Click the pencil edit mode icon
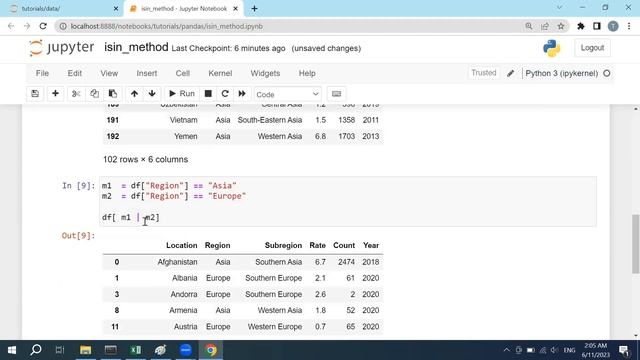640x360 pixels. [511, 73]
